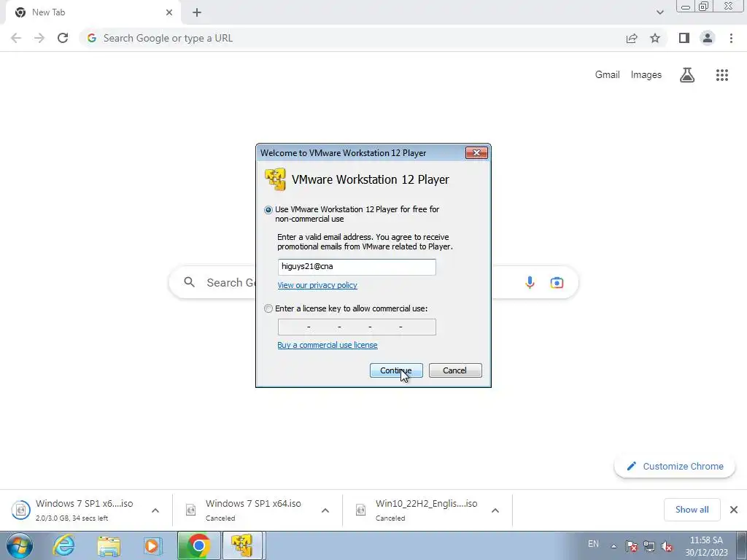Viewport: 747px width, 560px height.
Task: Close the VMware welcome dialog
Action: click(476, 153)
